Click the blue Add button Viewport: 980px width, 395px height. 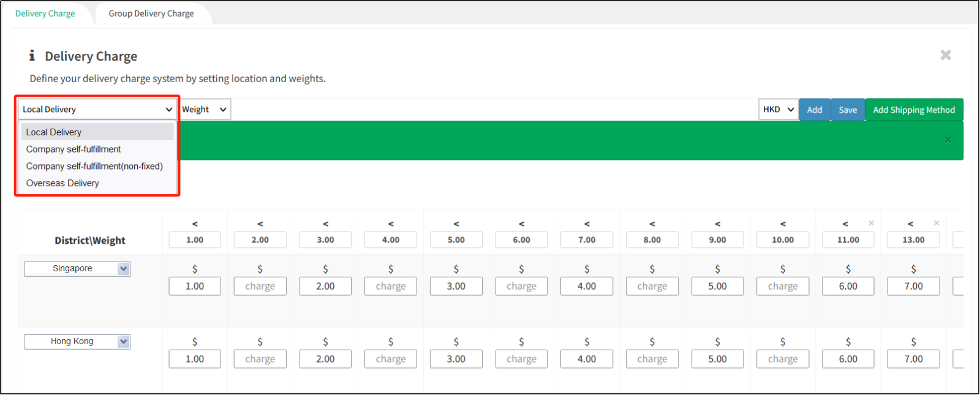pyautogui.click(x=814, y=110)
